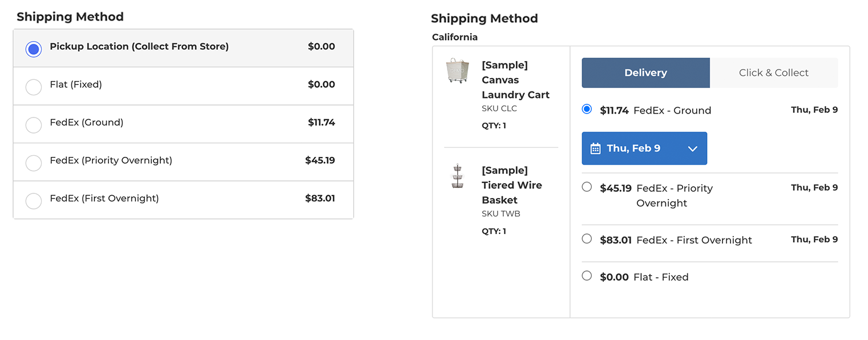Image resolution: width=868 pixels, height=340 pixels.
Task: Select FedEx (Priority Overnight) in left list
Action: [x=34, y=163]
